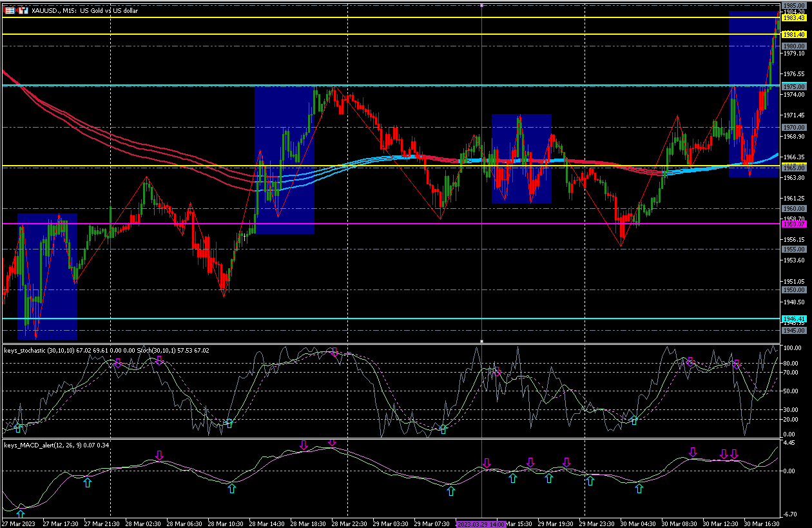Screen dimensions: 812x528
Task: Click the 1985.00 price level label
Action: coord(793,5)
